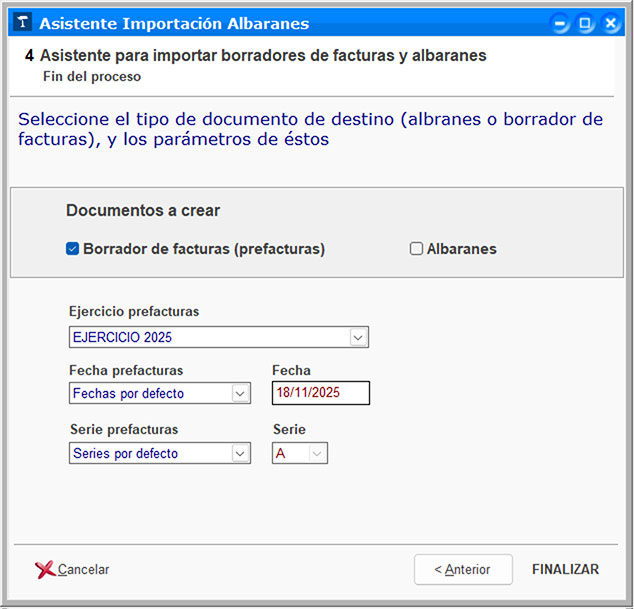Minimize the Asistente Importación Albaranes window

[x=561, y=24]
